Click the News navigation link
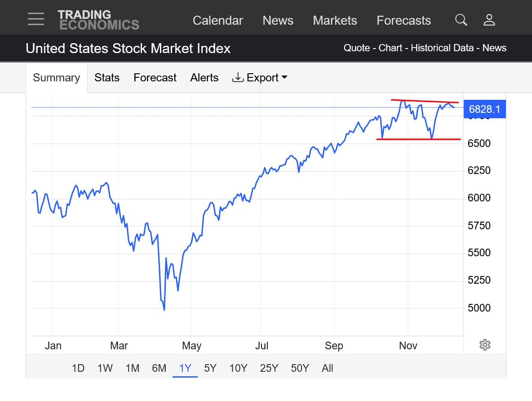 tap(278, 21)
